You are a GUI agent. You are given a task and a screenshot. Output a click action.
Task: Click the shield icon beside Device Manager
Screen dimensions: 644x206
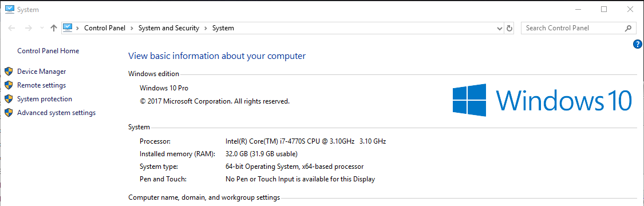click(x=9, y=72)
